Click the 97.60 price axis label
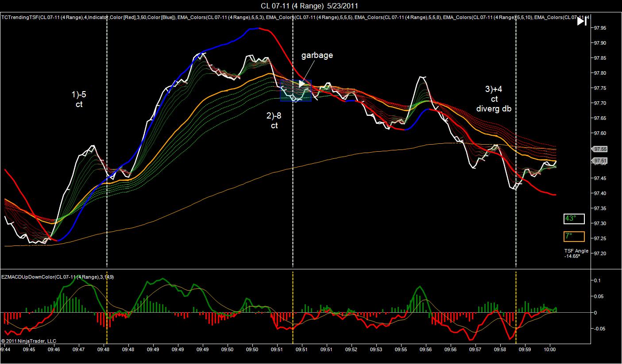 click(x=600, y=133)
